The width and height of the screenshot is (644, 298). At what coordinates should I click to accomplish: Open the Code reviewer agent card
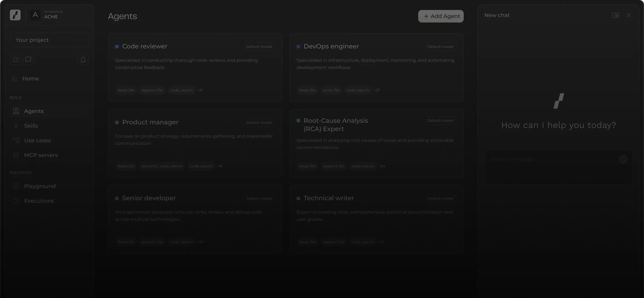click(x=195, y=67)
